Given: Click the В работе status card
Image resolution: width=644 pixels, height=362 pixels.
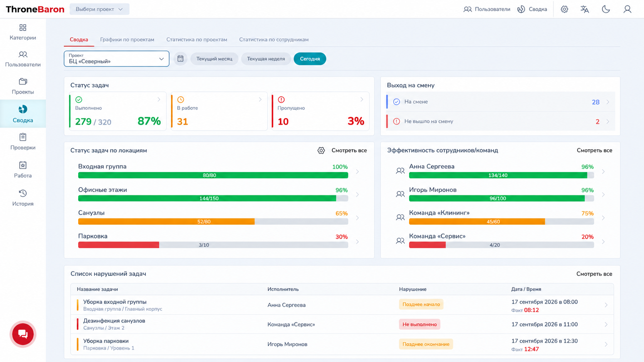Looking at the screenshot, I should click(219, 111).
